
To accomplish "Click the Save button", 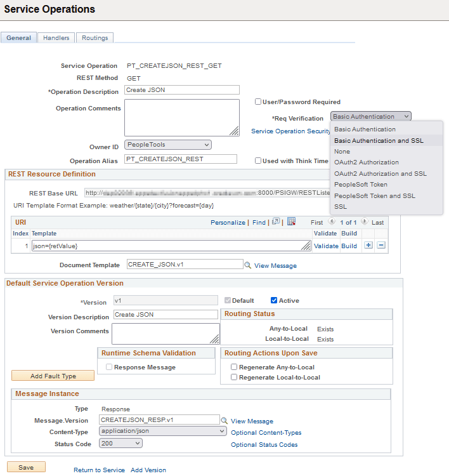I will (x=26, y=467).
